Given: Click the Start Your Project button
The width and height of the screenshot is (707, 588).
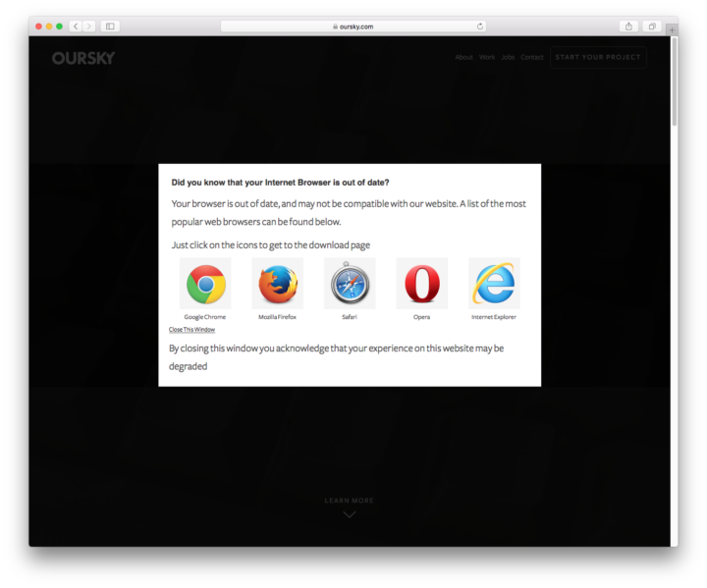Looking at the screenshot, I should 598,57.
